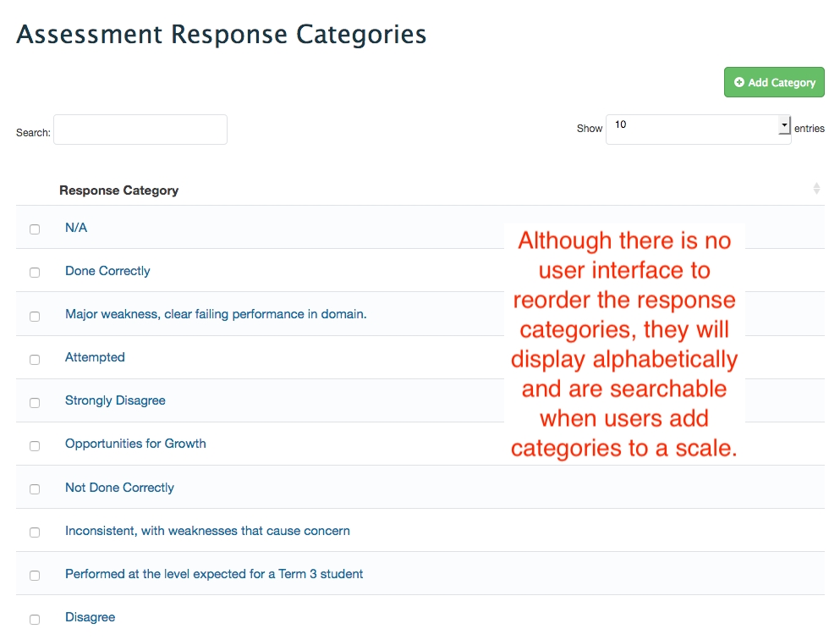
Task: Open the Strongly Disagree link
Action: pos(115,400)
